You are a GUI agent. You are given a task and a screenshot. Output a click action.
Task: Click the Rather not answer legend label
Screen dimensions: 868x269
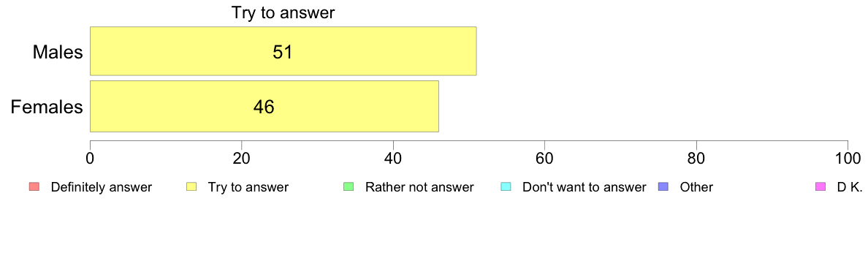point(419,187)
